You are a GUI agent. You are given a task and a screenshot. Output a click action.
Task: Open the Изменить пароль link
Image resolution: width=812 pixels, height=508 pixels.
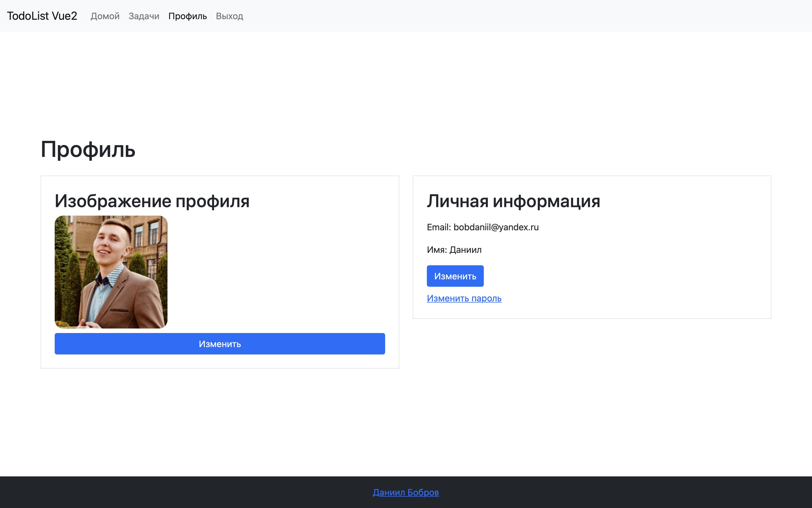(464, 298)
